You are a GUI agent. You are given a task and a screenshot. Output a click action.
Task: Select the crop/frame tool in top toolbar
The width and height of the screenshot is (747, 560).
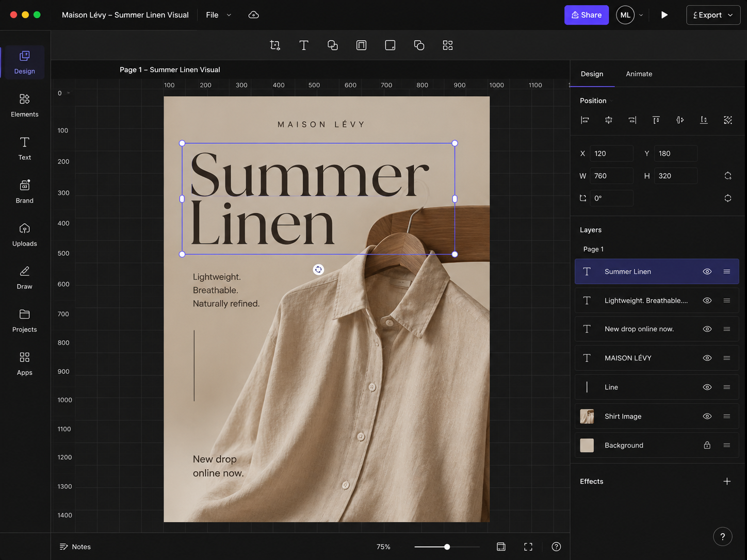(x=275, y=45)
